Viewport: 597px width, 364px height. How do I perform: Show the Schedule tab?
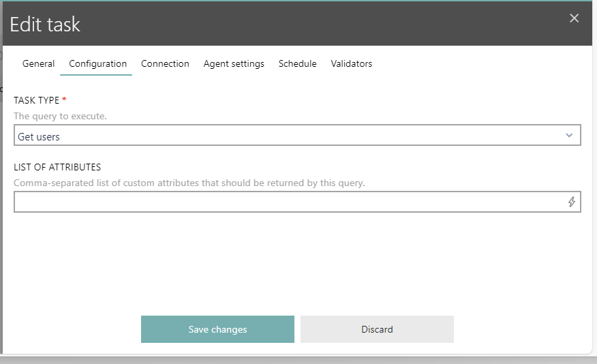click(297, 63)
